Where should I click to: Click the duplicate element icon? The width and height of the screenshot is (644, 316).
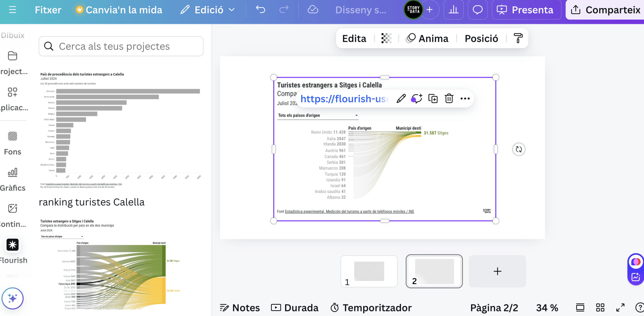click(x=433, y=98)
